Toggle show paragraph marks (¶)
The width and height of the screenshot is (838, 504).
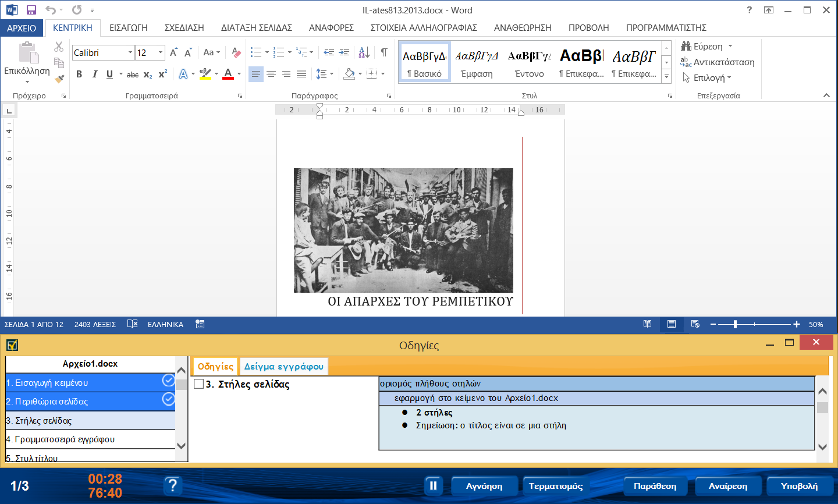tap(384, 52)
